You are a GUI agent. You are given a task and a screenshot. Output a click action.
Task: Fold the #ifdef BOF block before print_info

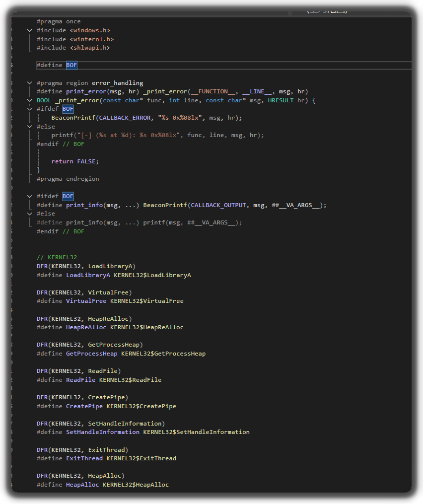(30, 196)
